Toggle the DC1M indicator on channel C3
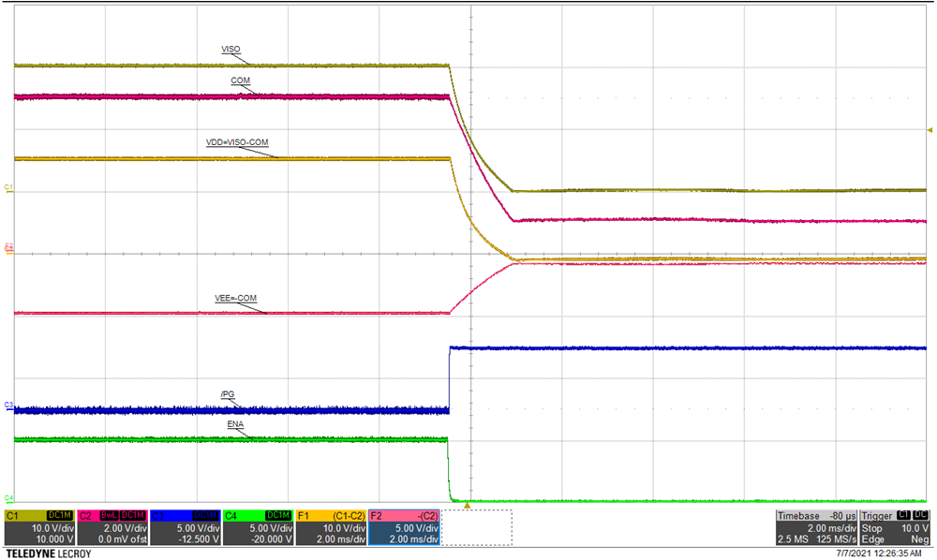 203,514
